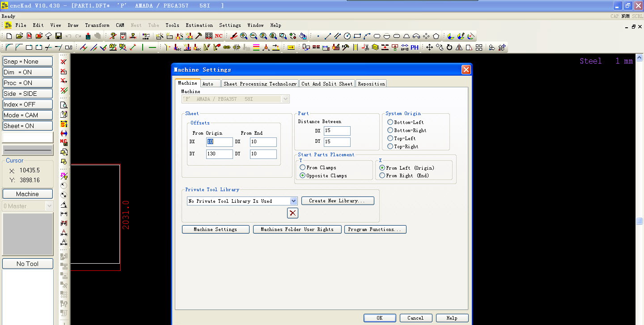Click the Cancel button
The width and height of the screenshot is (644, 325).
415,318
